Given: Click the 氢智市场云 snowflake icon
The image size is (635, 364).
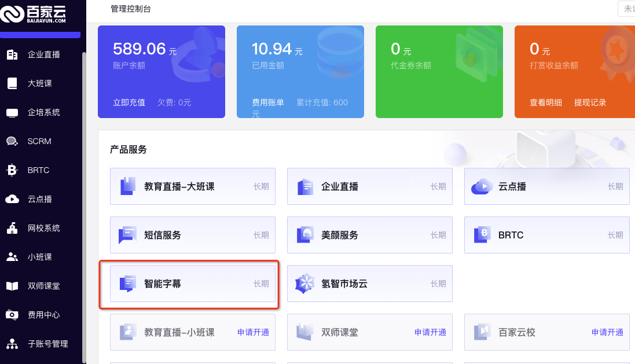Looking at the screenshot, I should click(x=305, y=284).
